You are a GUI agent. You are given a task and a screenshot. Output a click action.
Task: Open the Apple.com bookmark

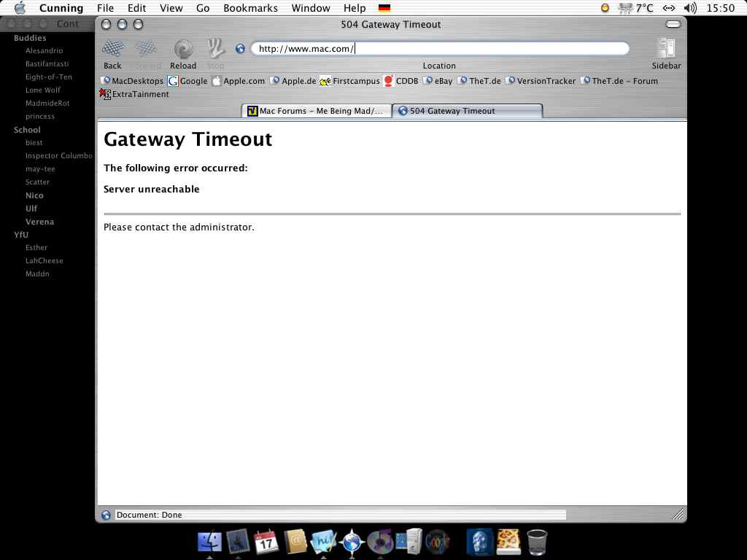click(239, 81)
